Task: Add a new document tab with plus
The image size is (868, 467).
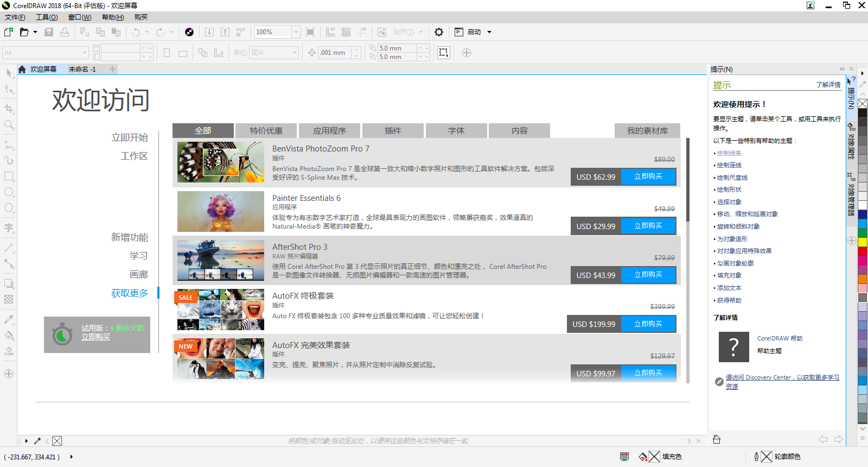Action: pyautogui.click(x=112, y=69)
